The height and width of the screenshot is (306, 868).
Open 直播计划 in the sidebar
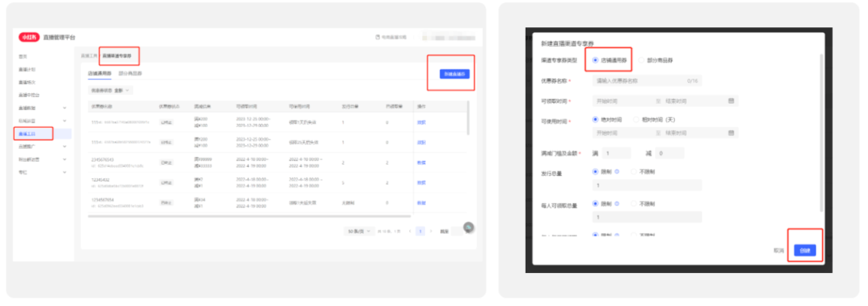pyautogui.click(x=27, y=70)
